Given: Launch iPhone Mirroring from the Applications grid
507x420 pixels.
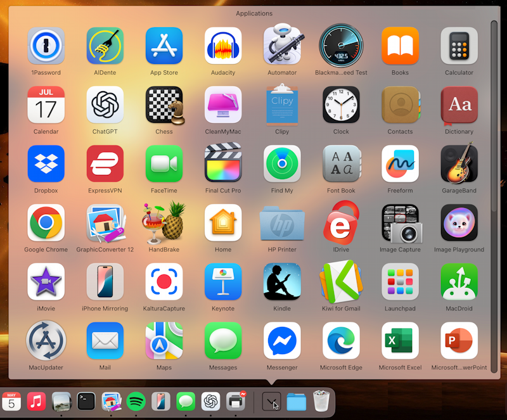Looking at the screenshot, I should point(105,282).
